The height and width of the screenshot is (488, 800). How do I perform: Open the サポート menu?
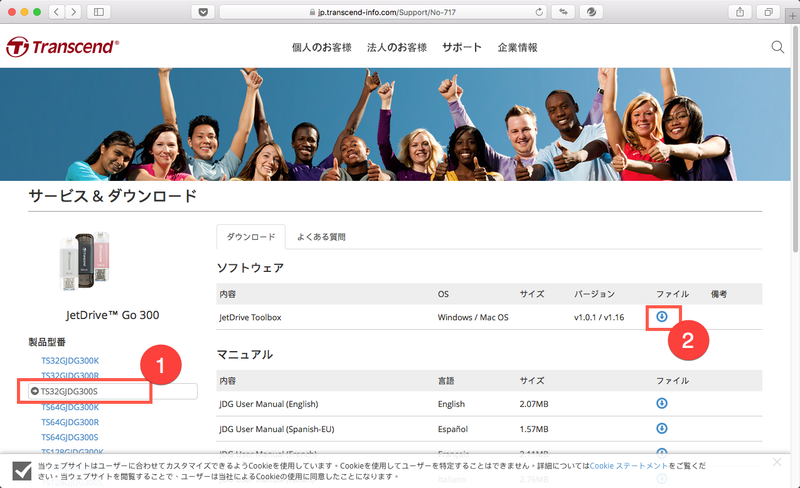[x=462, y=47]
